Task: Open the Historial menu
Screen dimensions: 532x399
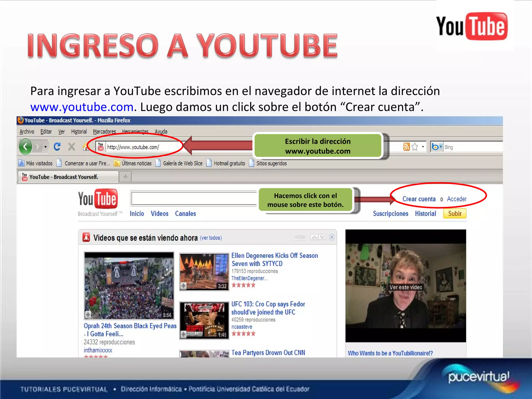Action: [x=79, y=131]
